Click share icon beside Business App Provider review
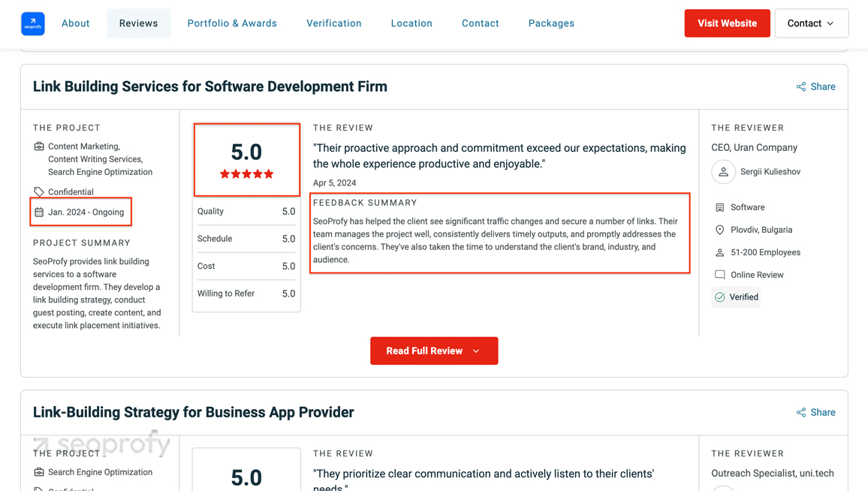This screenshot has height=491, width=868. [x=801, y=412]
